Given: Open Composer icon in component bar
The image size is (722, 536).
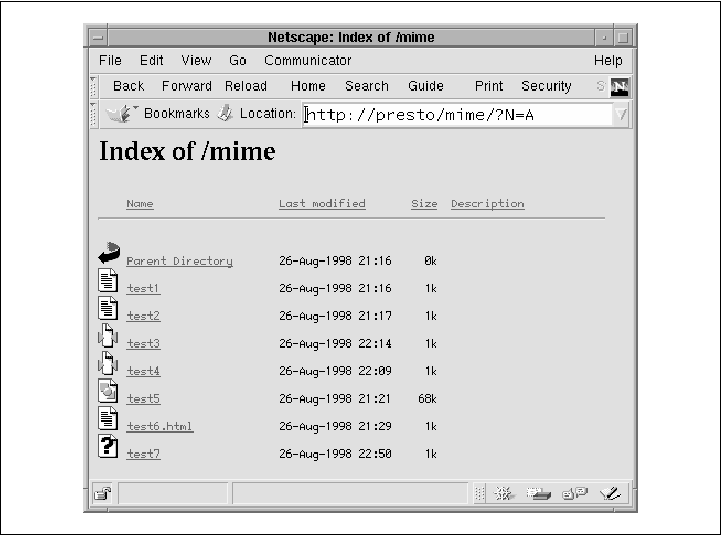Looking at the screenshot, I should tap(611, 493).
